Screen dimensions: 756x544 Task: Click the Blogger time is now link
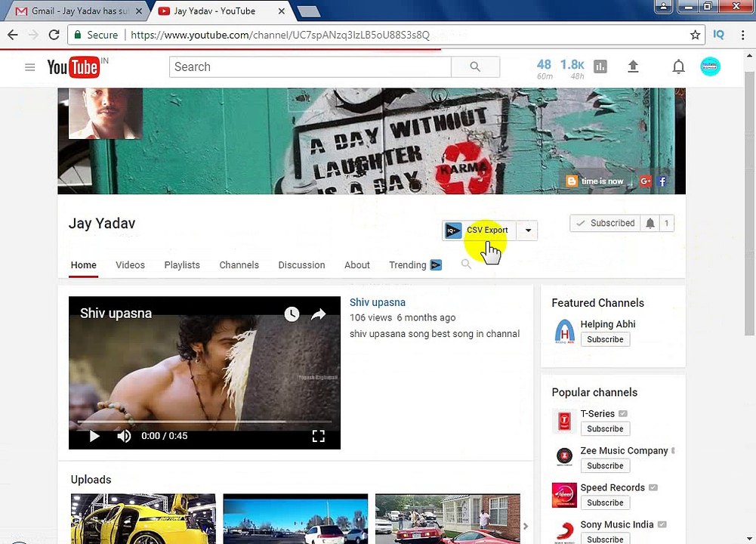click(x=595, y=181)
